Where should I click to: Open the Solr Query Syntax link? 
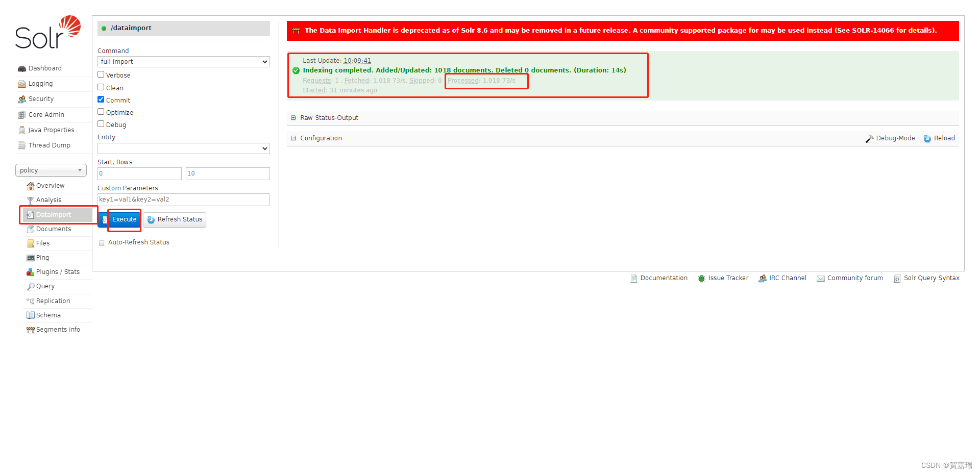932,278
